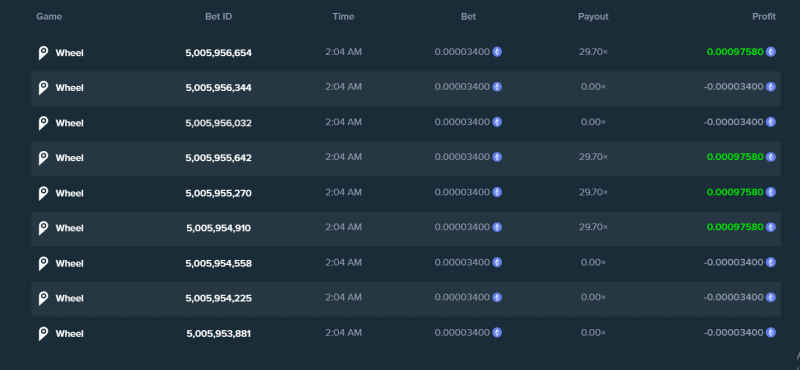Click the Wheel game icon for bet 5,005,955,270
Screen dimensions: 800x370
click(44, 193)
